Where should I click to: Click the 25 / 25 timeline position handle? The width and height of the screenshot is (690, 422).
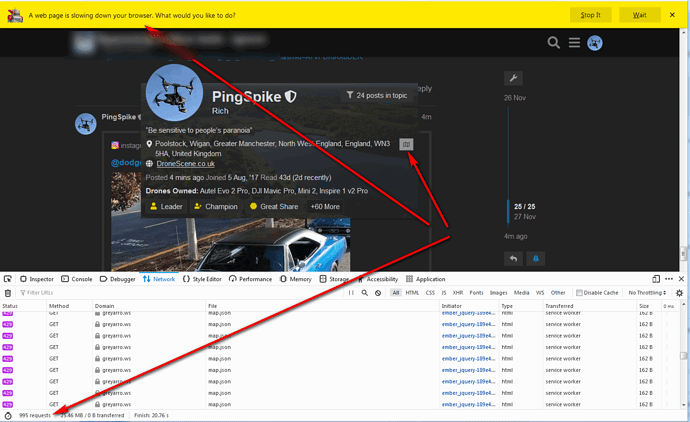click(x=525, y=206)
